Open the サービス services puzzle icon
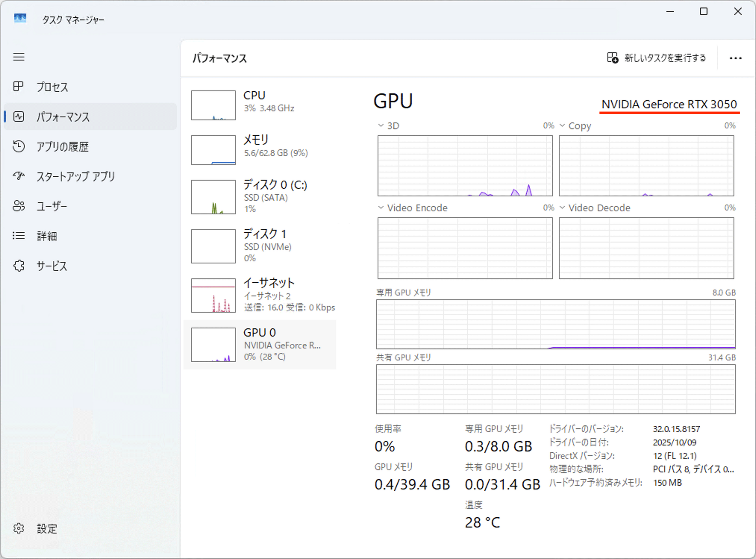 (19, 266)
